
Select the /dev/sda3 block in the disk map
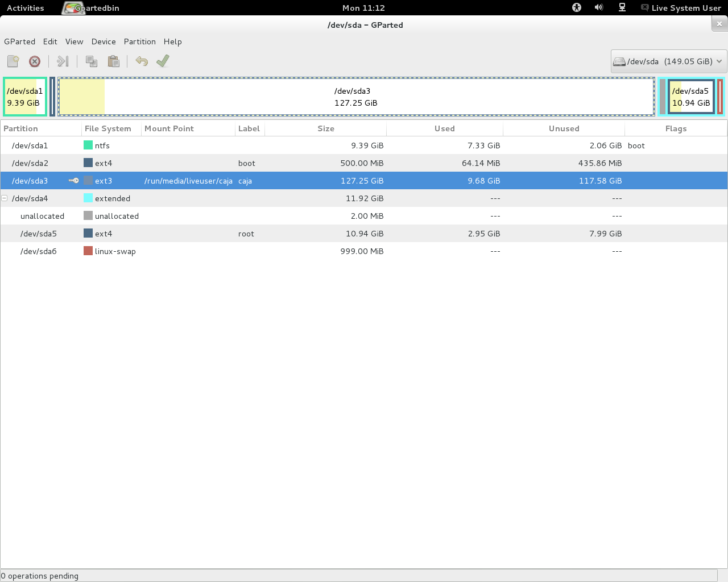[356, 97]
